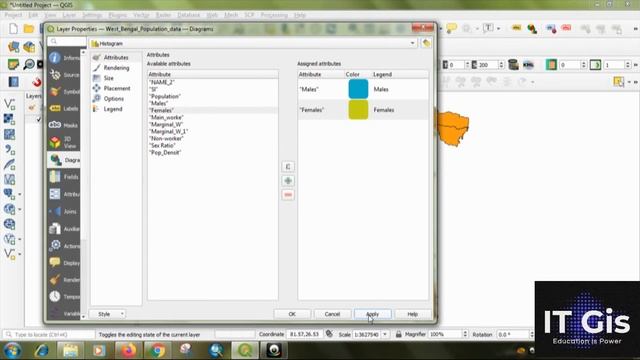Select "NAME_2" in available attributes
The height and width of the screenshot is (360, 640).
tap(213, 82)
